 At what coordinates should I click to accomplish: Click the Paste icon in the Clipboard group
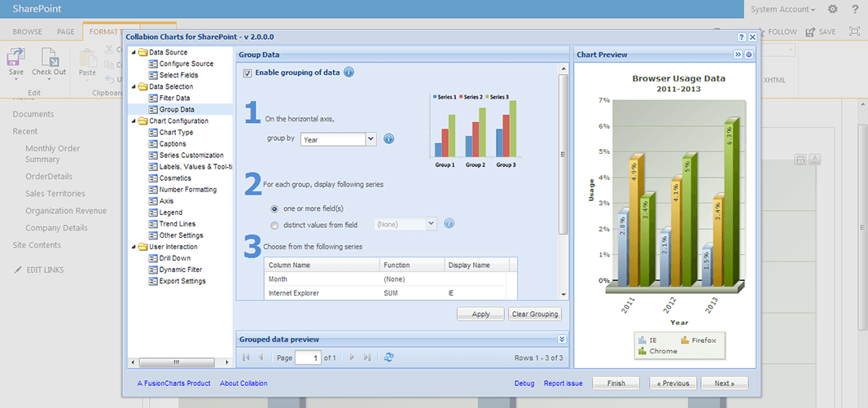(x=87, y=57)
